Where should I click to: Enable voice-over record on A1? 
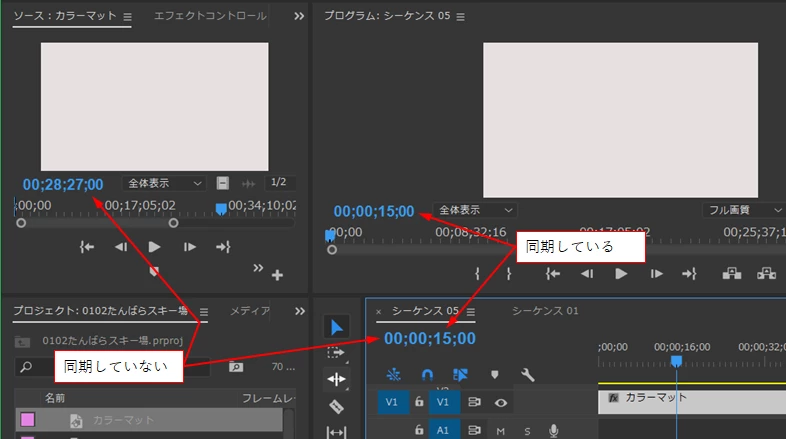553,430
